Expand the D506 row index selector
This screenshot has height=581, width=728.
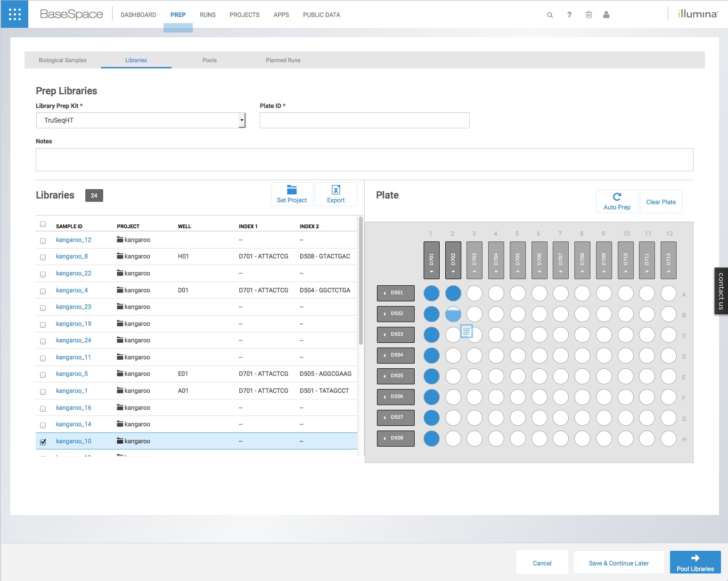396,397
